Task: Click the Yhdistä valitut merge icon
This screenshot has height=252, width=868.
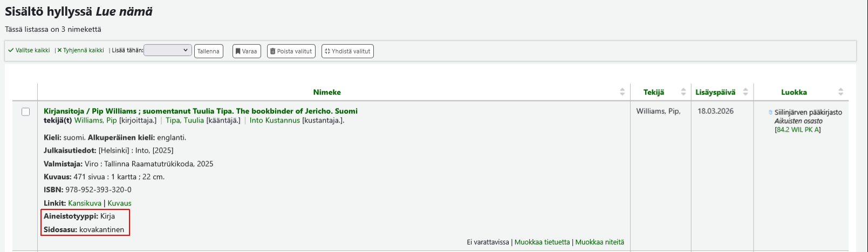Action: (x=327, y=51)
